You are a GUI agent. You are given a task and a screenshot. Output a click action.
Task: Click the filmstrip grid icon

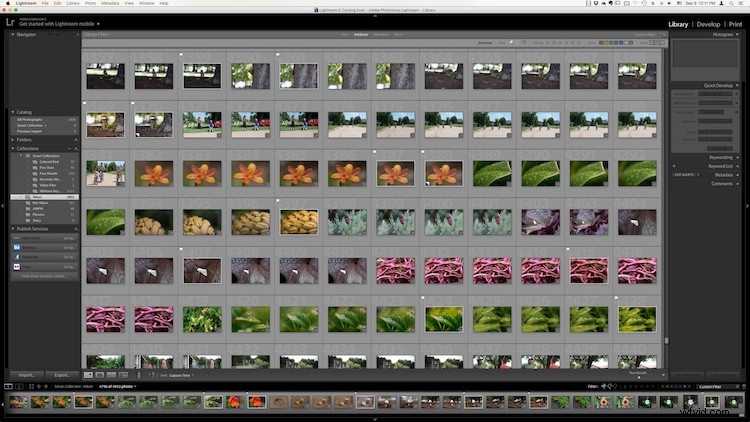(31, 386)
